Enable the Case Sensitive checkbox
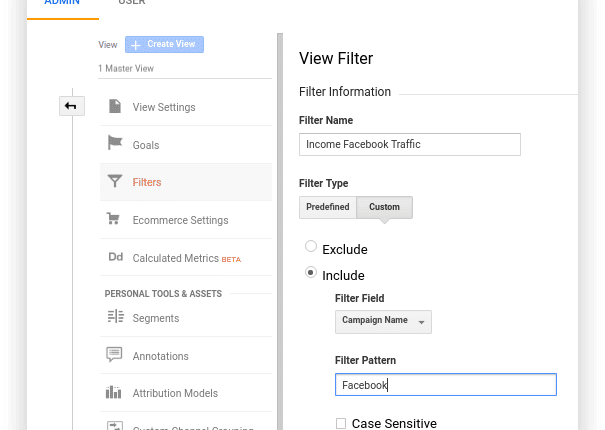Image resolution: width=605 pixels, height=430 pixels. coord(341,423)
